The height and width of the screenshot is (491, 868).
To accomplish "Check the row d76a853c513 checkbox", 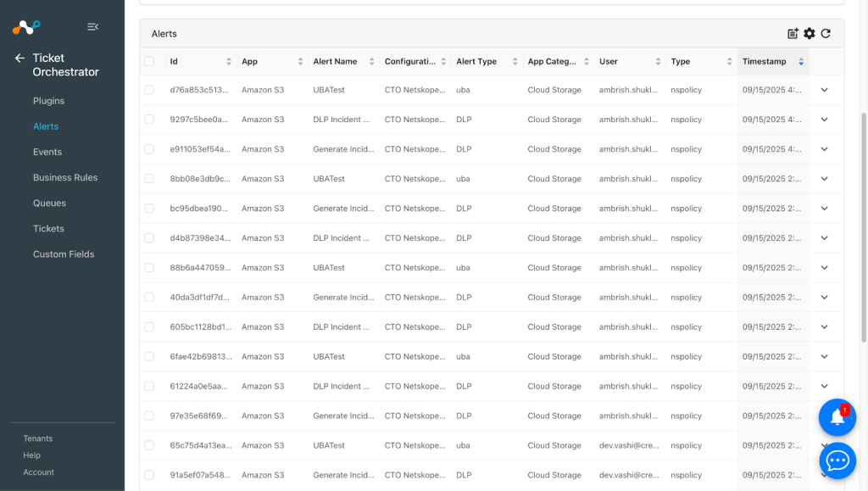I will (x=149, y=90).
